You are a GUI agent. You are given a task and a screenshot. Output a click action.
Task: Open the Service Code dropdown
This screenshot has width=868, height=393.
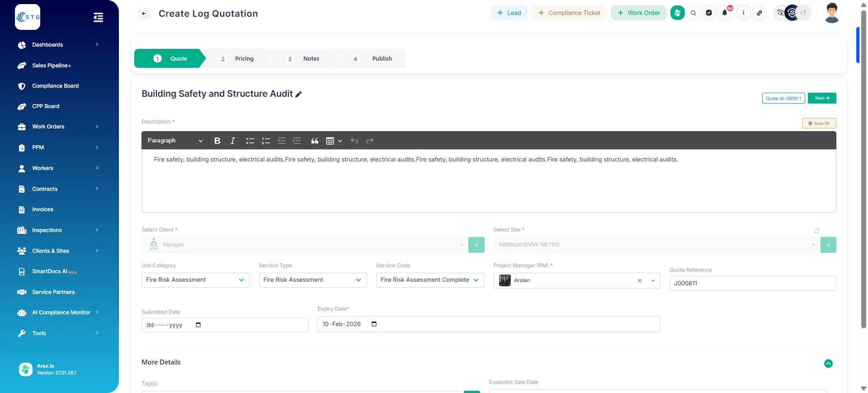point(429,280)
